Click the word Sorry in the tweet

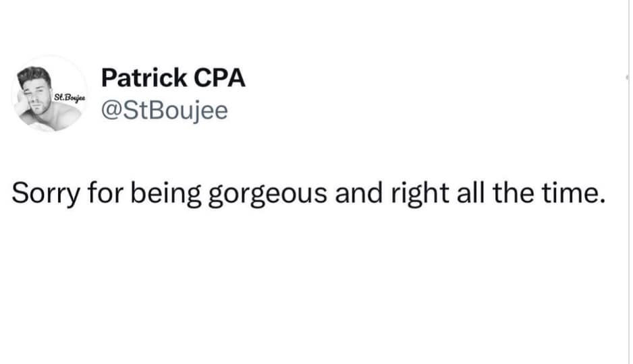tap(45, 193)
